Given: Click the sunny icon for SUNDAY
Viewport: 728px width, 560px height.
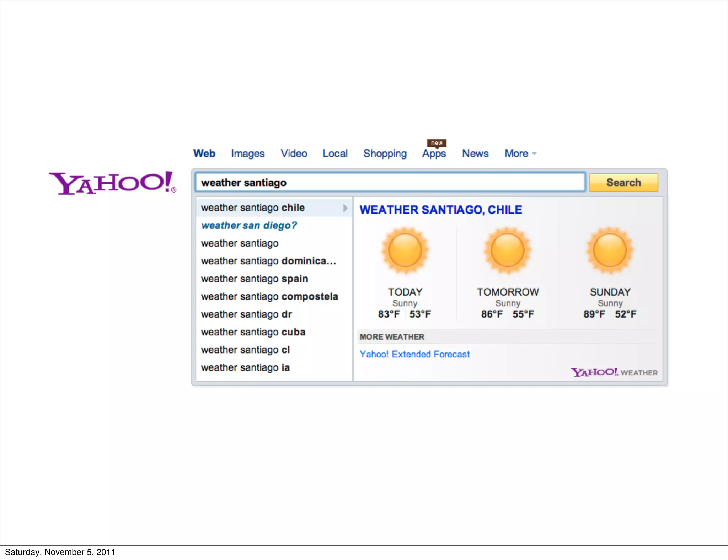Looking at the screenshot, I should (610, 251).
